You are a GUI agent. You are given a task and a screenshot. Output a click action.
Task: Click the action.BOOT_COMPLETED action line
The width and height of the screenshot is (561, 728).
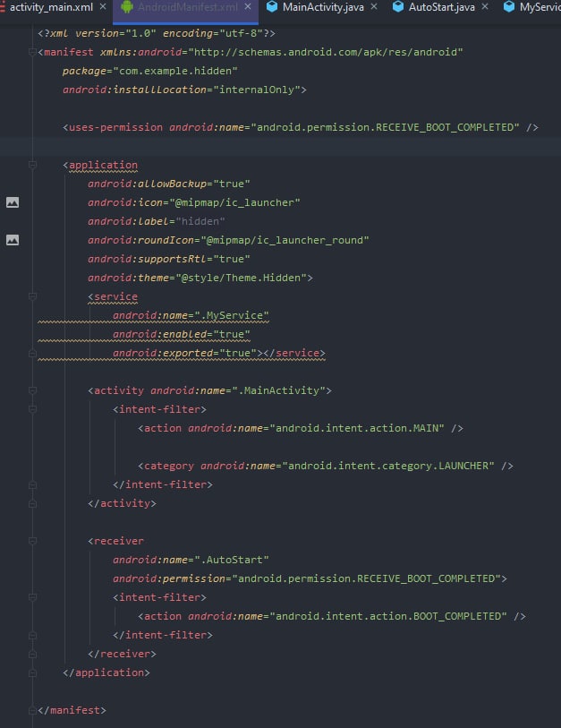[x=332, y=616]
